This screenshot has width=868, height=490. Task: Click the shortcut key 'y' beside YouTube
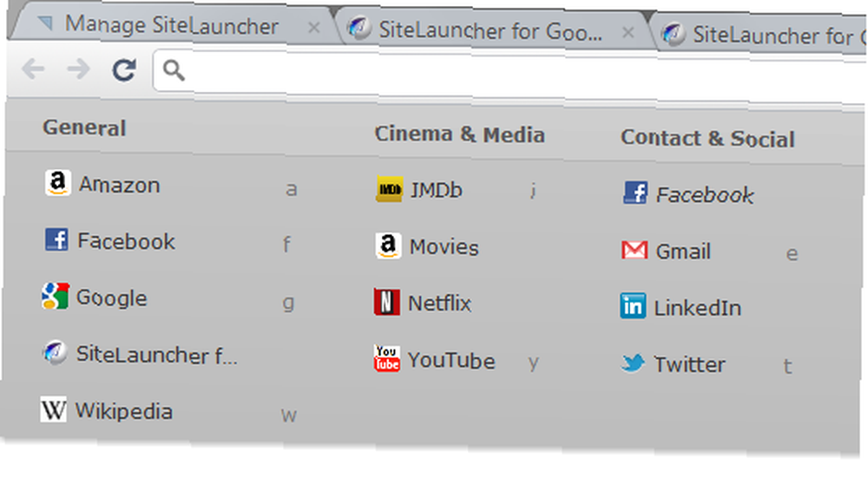click(x=533, y=363)
